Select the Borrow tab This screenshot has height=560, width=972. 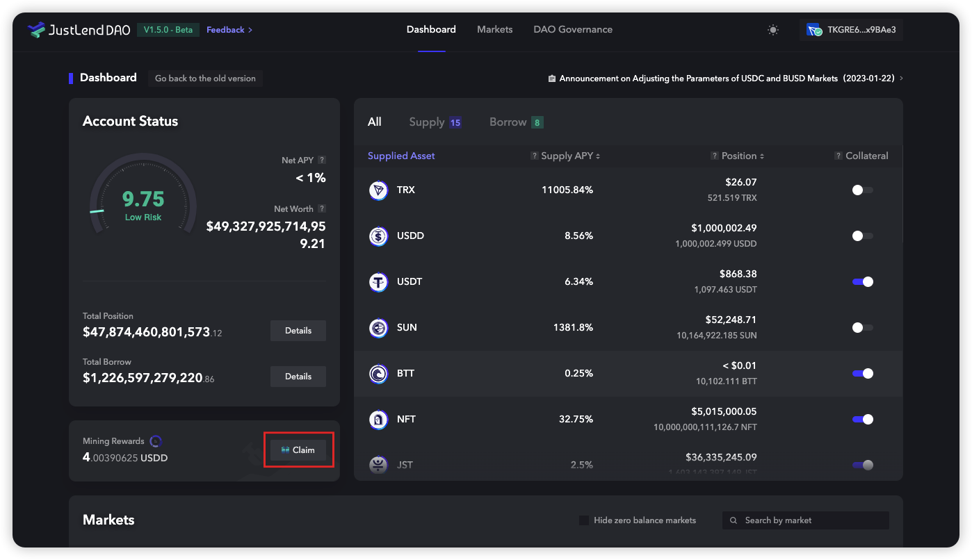pos(517,122)
